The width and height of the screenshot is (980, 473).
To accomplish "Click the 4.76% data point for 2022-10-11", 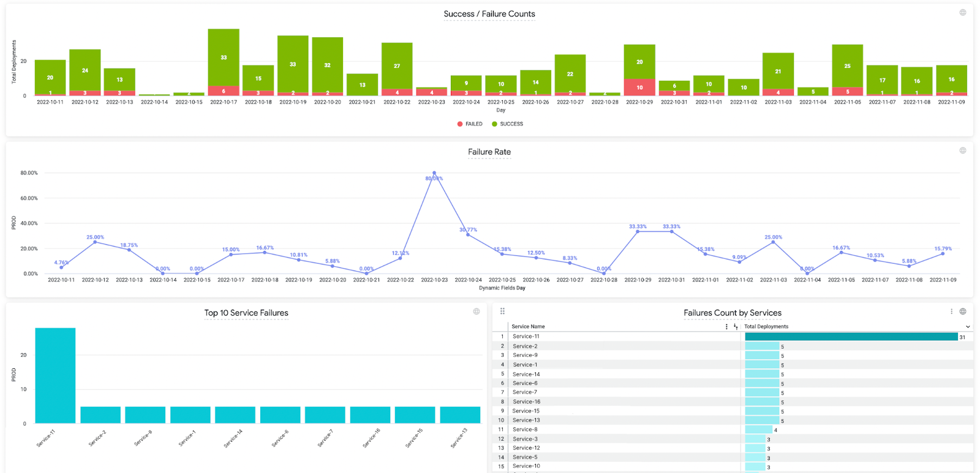I will coord(61,267).
